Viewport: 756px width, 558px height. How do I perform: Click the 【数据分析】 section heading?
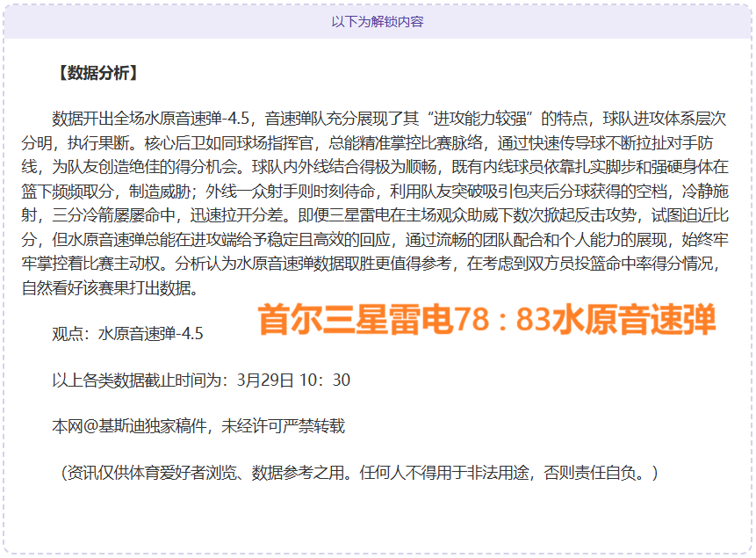click(x=97, y=73)
